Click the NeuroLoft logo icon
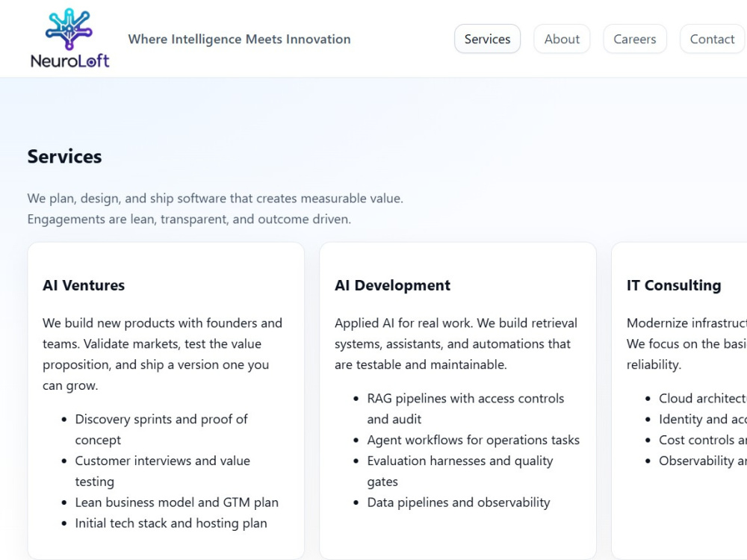This screenshot has width=747, height=560. coord(69,28)
